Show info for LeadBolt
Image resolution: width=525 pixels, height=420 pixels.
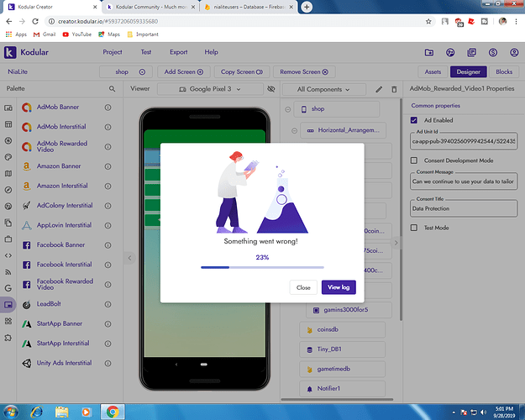108,304
